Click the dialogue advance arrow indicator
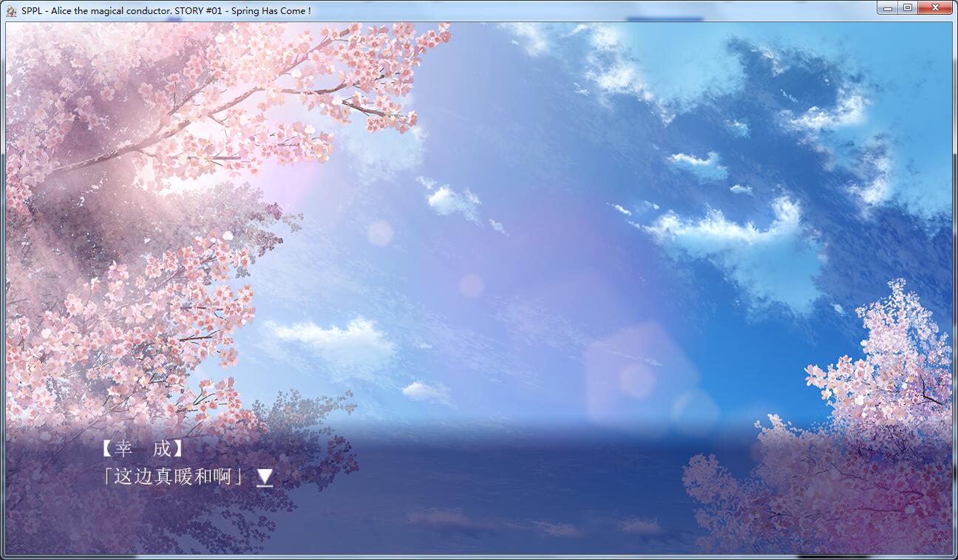Screen dimensions: 958x560 tap(265, 478)
